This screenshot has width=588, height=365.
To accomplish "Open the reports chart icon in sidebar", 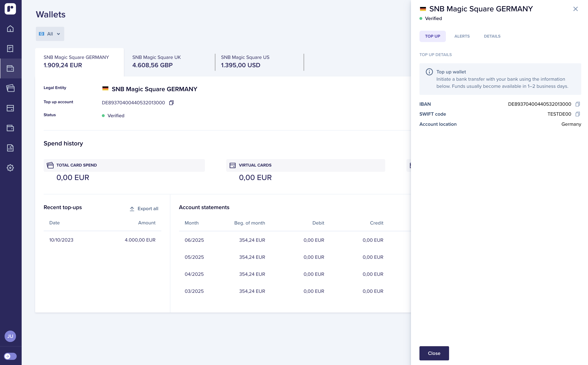I will point(10,148).
